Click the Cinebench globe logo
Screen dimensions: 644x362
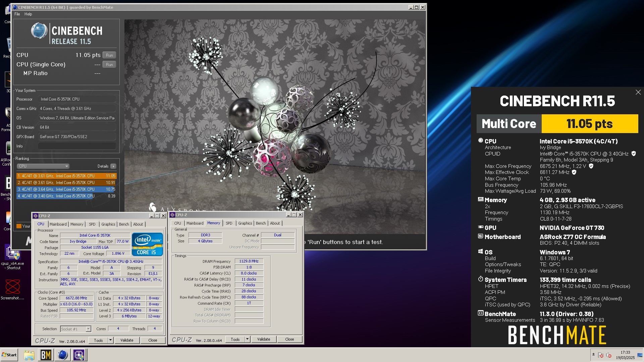39,31
